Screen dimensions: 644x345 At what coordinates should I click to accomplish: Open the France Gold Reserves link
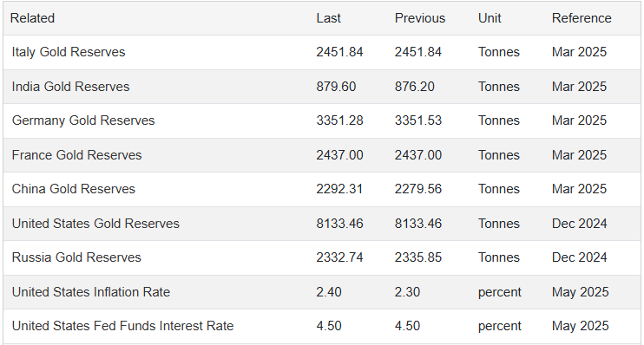[76, 155]
